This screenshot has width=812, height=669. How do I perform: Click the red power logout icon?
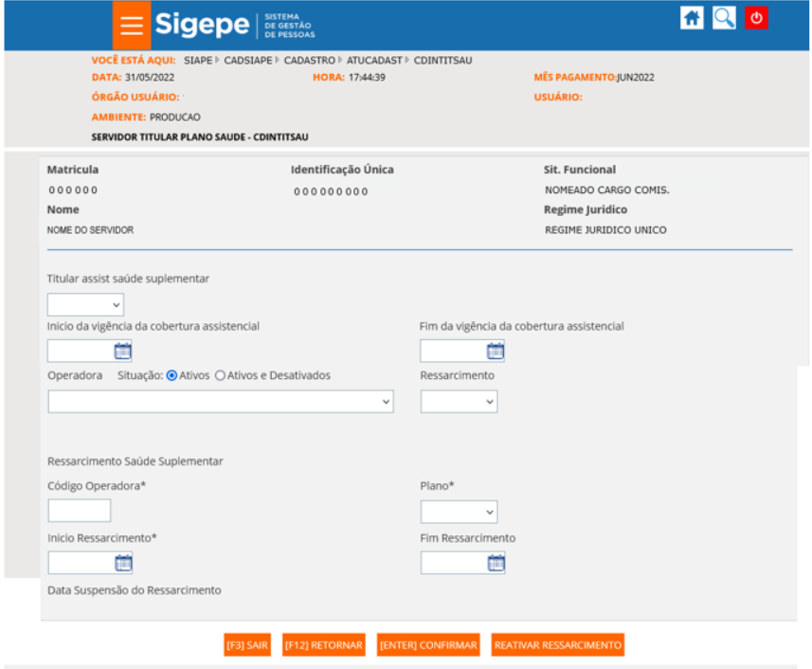pyautogui.click(x=756, y=18)
